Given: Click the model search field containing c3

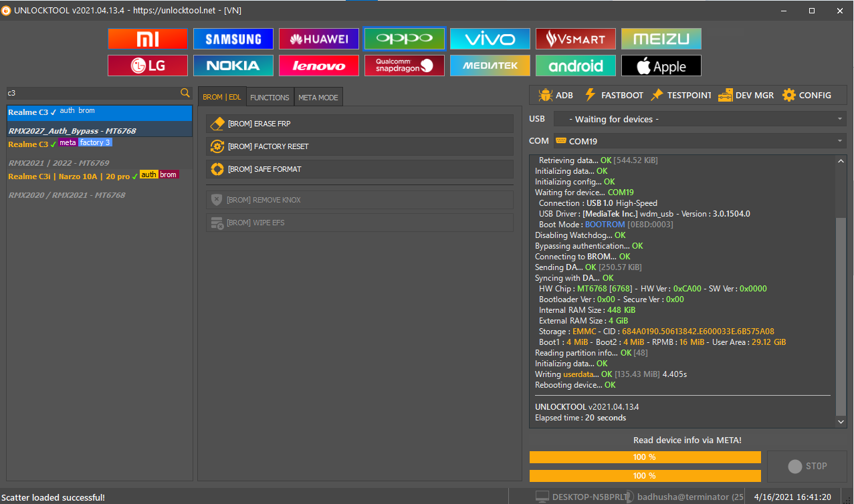Looking at the screenshot, I should click(x=94, y=93).
